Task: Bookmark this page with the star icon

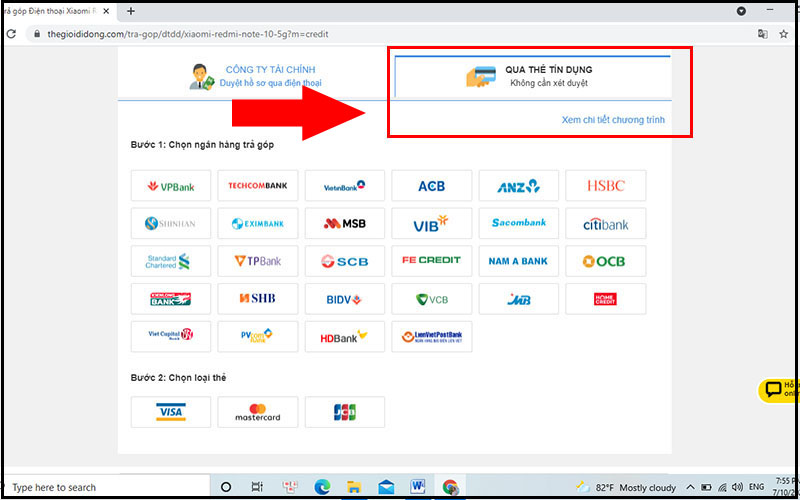Action: click(784, 34)
